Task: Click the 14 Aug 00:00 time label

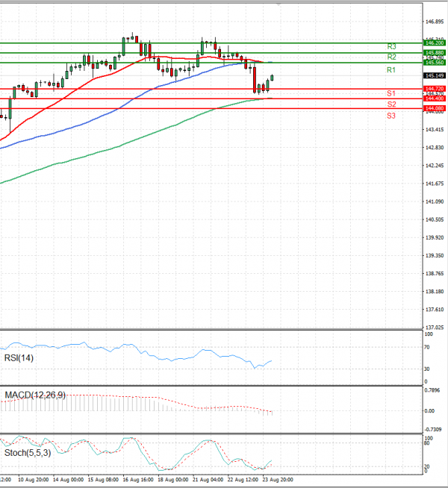Action: pyautogui.click(x=68, y=480)
